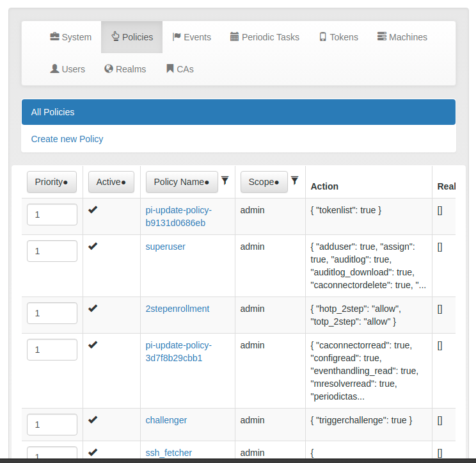Toggle active checkmark for challenger policy
476x463 pixels.
coord(93,420)
